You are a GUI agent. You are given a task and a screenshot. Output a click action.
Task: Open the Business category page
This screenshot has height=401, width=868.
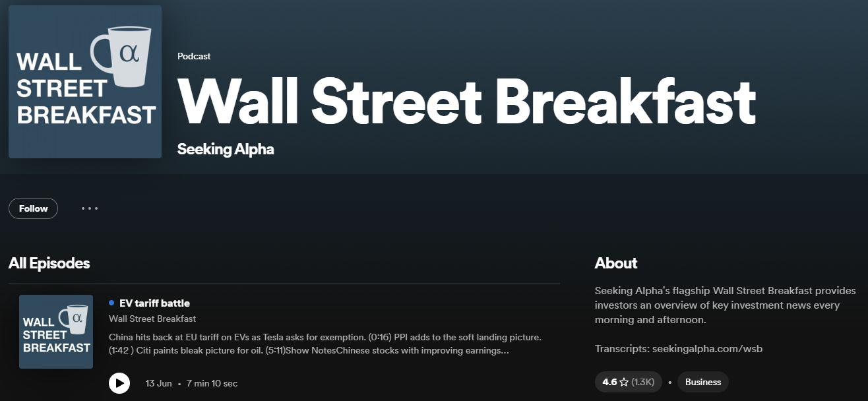pyautogui.click(x=703, y=381)
